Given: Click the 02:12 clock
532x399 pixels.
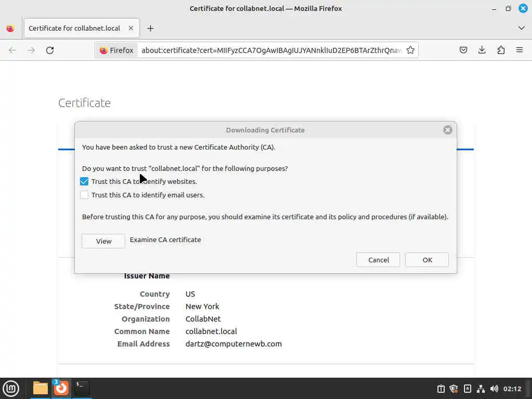Looking at the screenshot, I should [x=512, y=389].
